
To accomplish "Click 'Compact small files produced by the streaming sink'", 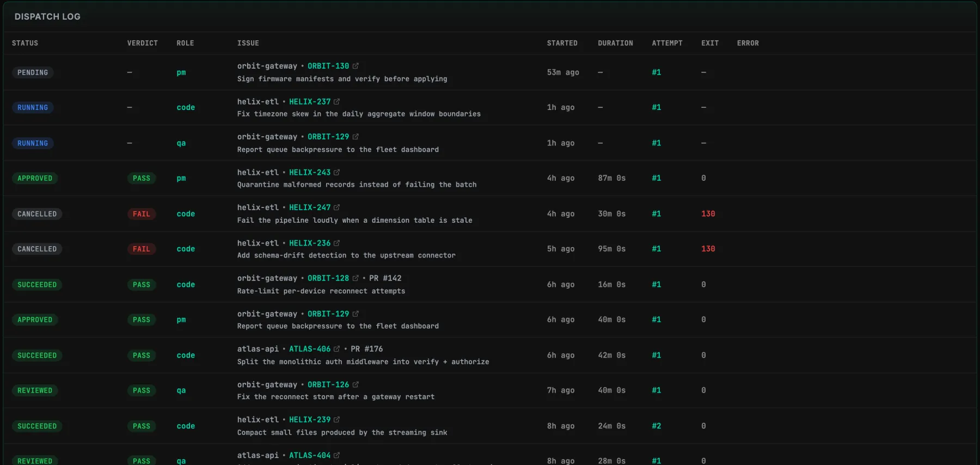I will click(x=342, y=433).
